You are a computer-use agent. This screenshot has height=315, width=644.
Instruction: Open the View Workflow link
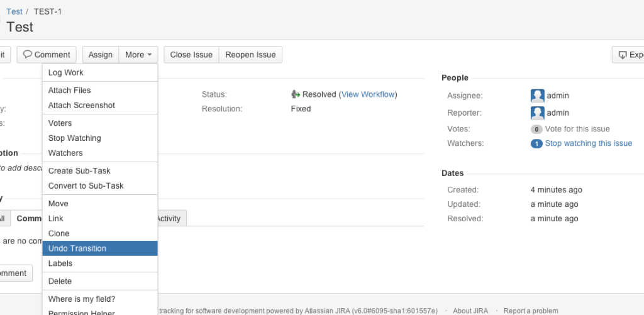pyautogui.click(x=368, y=94)
